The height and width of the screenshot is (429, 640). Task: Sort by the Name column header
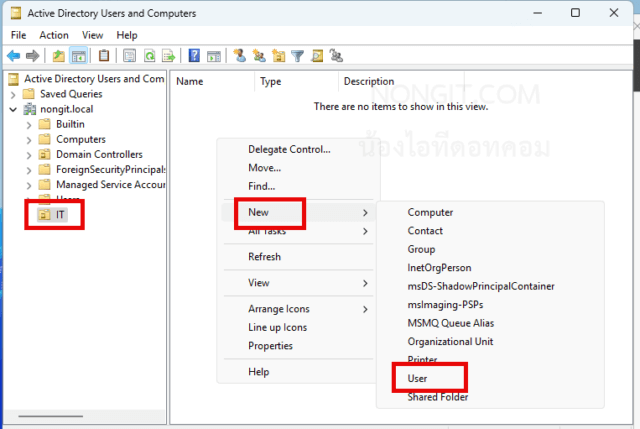[212, 81]
